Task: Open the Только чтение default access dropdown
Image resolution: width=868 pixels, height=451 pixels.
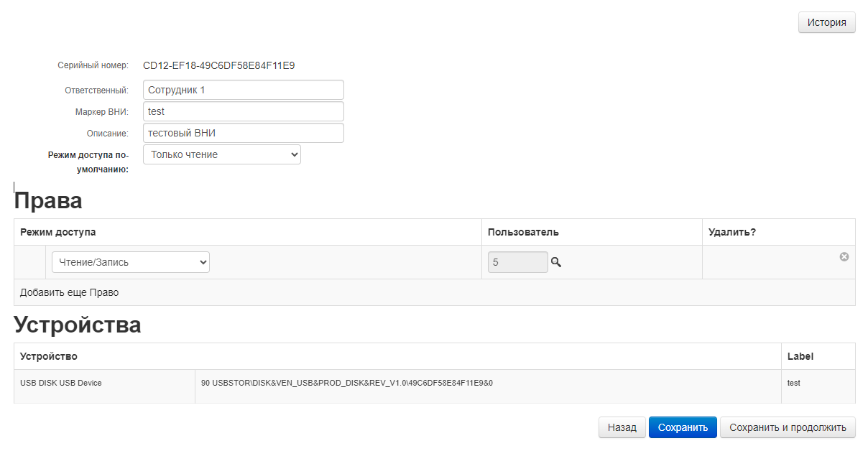Action: (221, 154)
